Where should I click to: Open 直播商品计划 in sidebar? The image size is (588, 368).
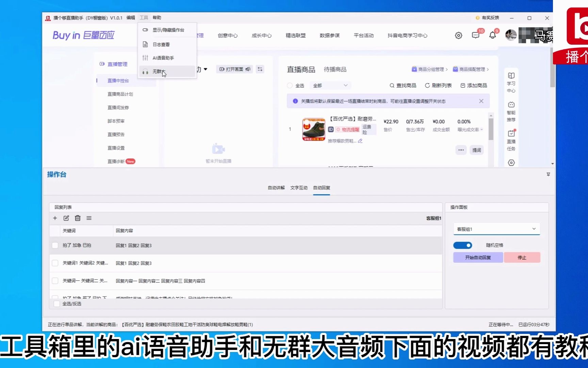coord(120,94)
